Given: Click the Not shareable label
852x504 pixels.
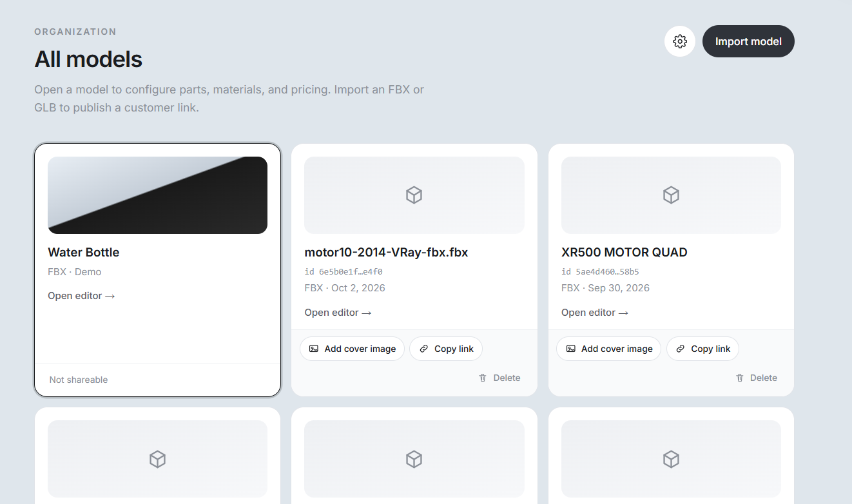Looking at the screenshot, I should pos(79,380).
